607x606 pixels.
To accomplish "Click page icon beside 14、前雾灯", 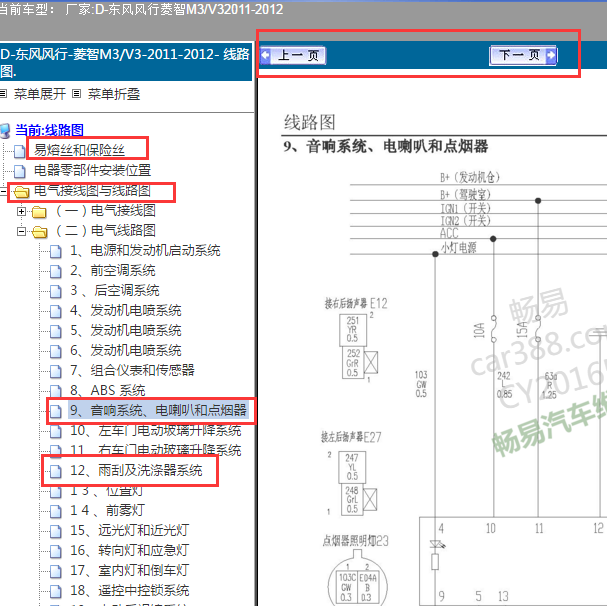I will [56, 511].
